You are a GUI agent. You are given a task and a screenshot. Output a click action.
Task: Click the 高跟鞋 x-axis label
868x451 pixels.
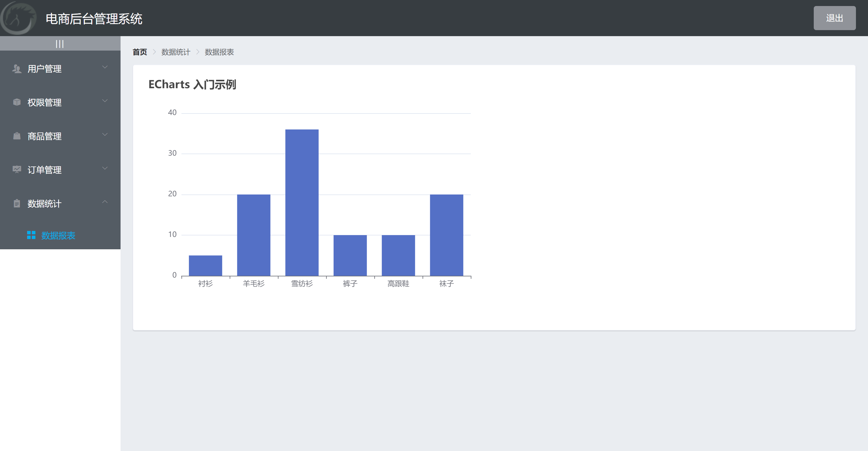coord(398,284)
